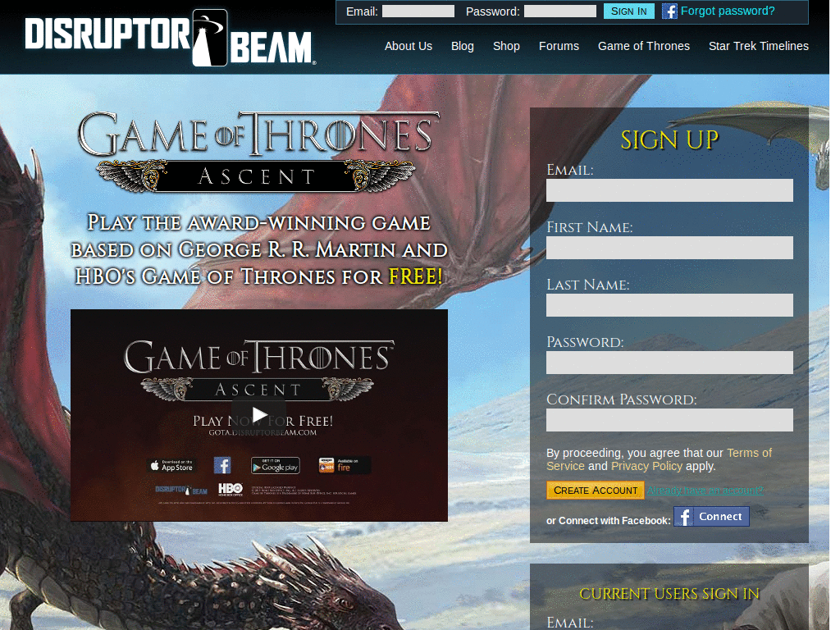
Task: Open Star Trek Timelines nav item
Action: coord(759,46)
